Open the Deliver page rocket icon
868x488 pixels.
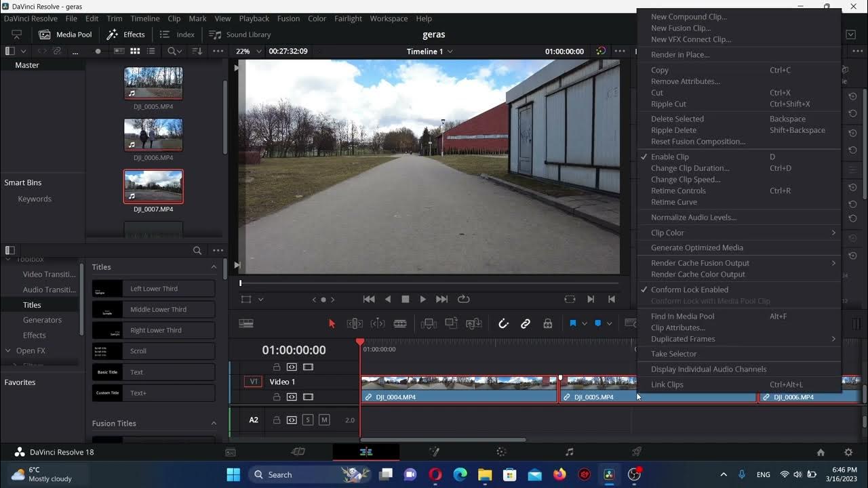click(637, 452)
